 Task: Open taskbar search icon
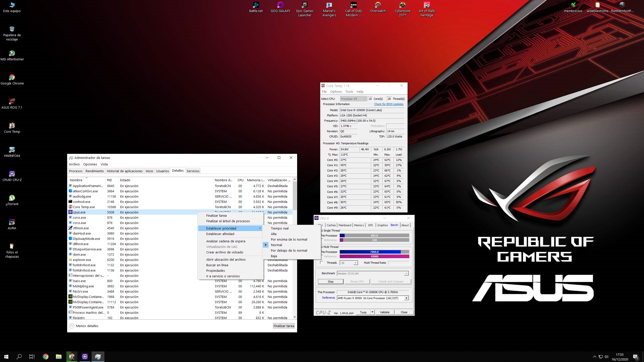click(19, 356)
